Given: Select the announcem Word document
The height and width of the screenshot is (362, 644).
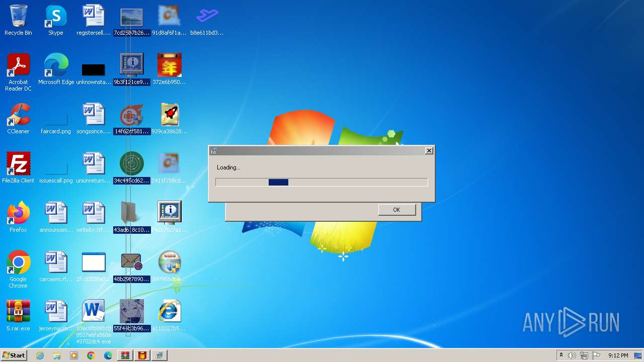Looking at the screenshot, I should pos(56,217).
